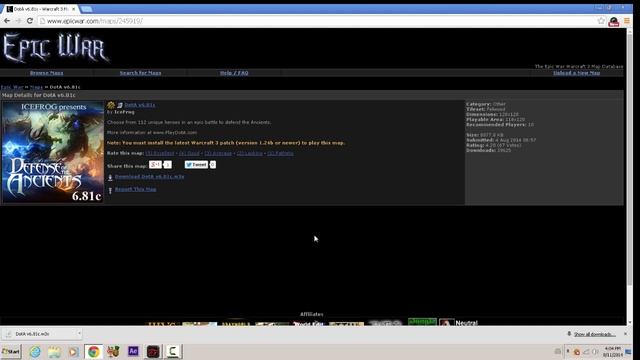The image size is (640, 360).
Task: Click the Epic War breadcrumb link
Action: pos(12,87)
